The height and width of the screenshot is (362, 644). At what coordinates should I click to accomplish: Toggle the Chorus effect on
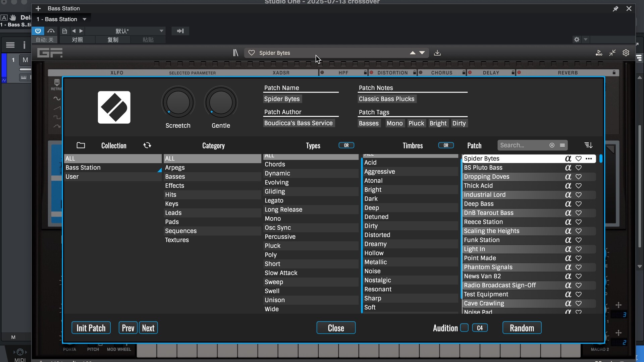(x=421, y=72)
